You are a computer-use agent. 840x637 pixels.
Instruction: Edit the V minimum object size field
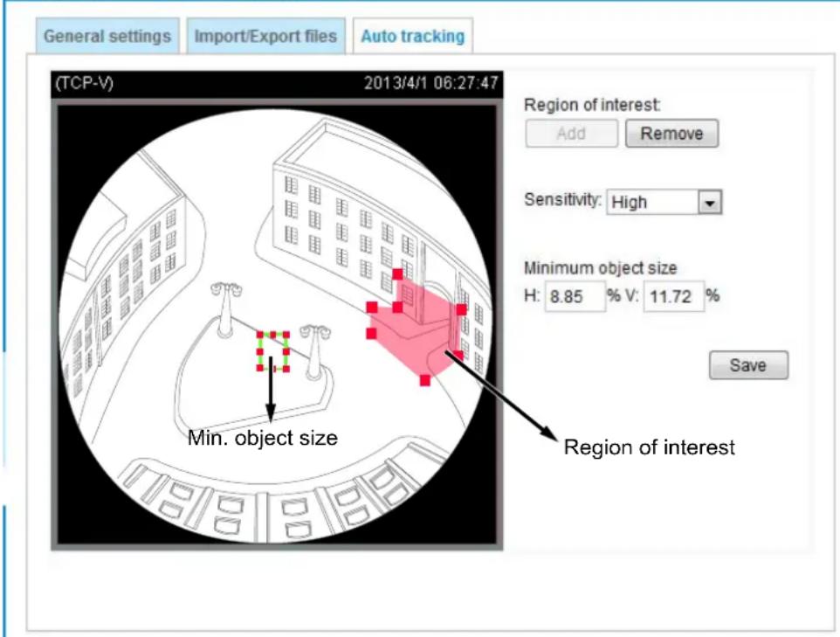673,296
